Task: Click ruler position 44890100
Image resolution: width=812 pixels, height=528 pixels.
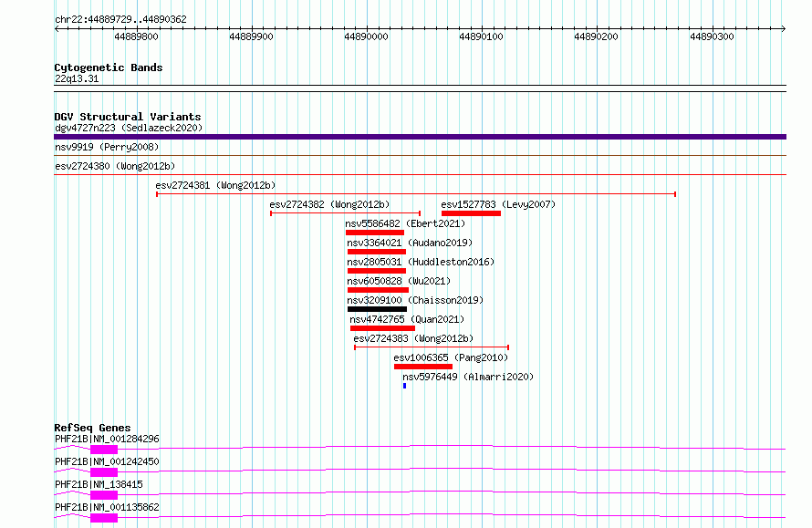Action: 481,36
